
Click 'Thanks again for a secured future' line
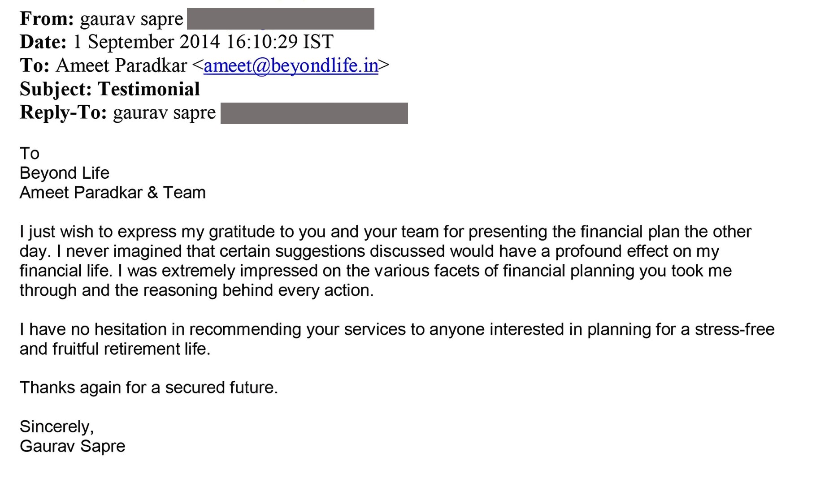tap(149, 388)
